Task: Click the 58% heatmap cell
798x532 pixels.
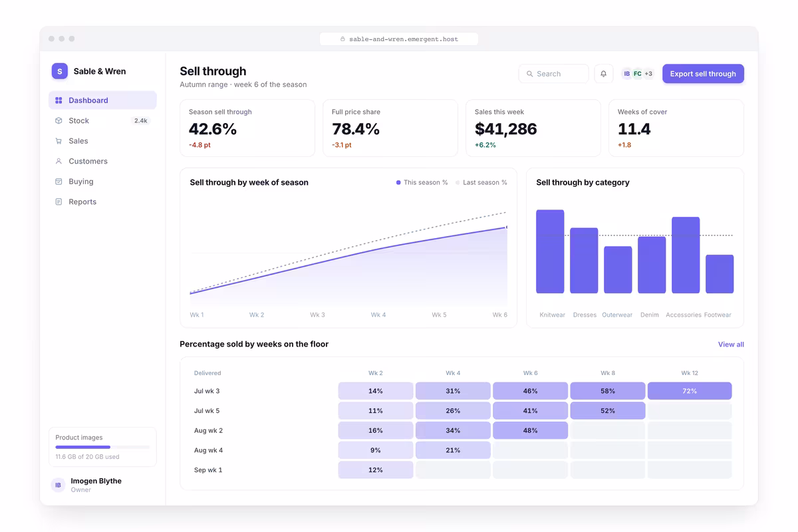Action: 608,391
